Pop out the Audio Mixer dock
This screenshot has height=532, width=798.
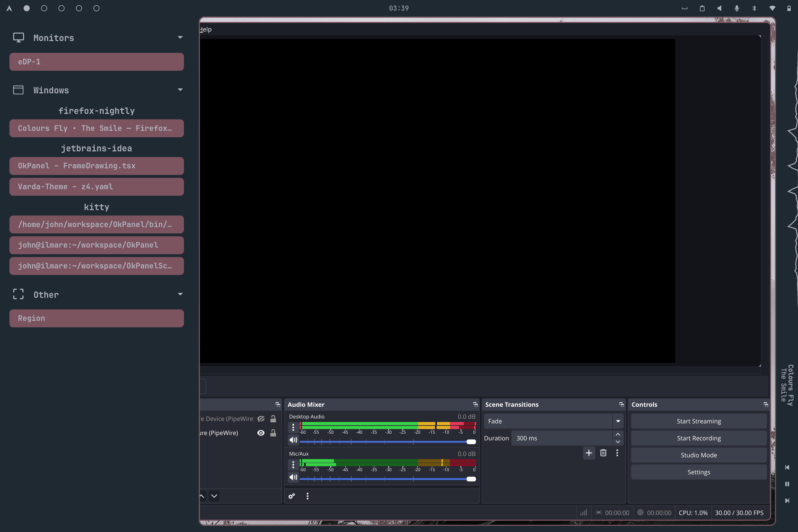pos(475,405)
